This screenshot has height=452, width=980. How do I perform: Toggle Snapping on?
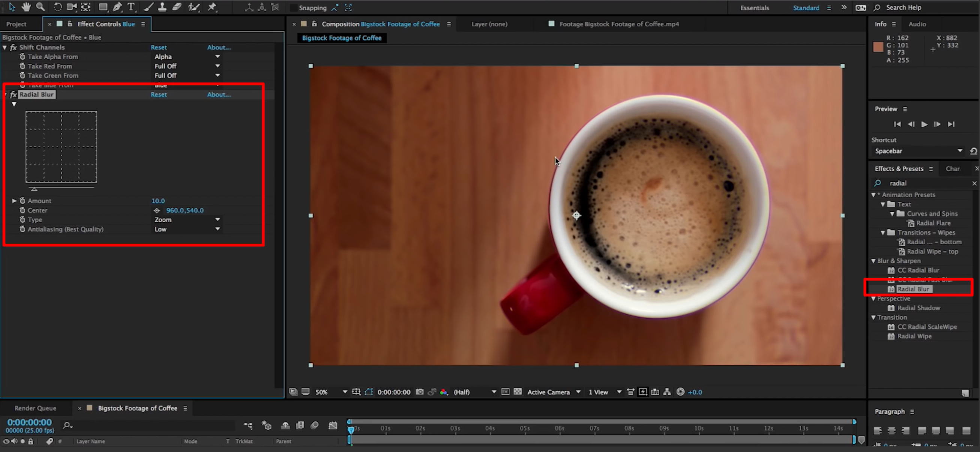(293, 7)
